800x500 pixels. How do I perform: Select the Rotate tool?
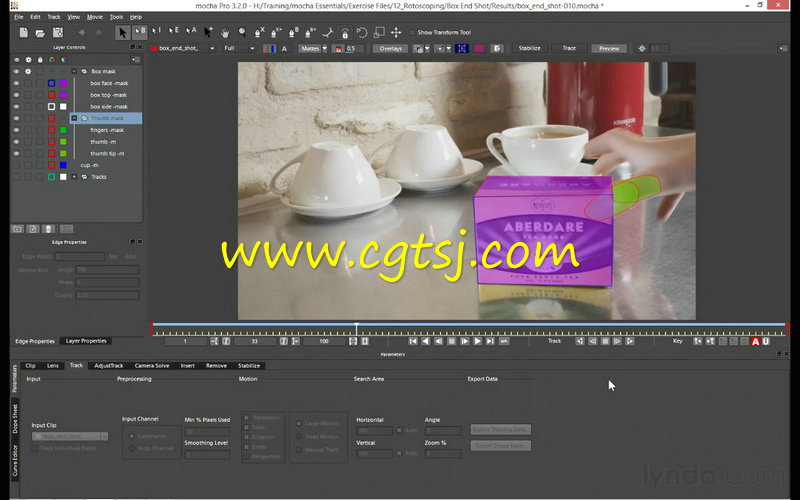[x=362, y=33]
